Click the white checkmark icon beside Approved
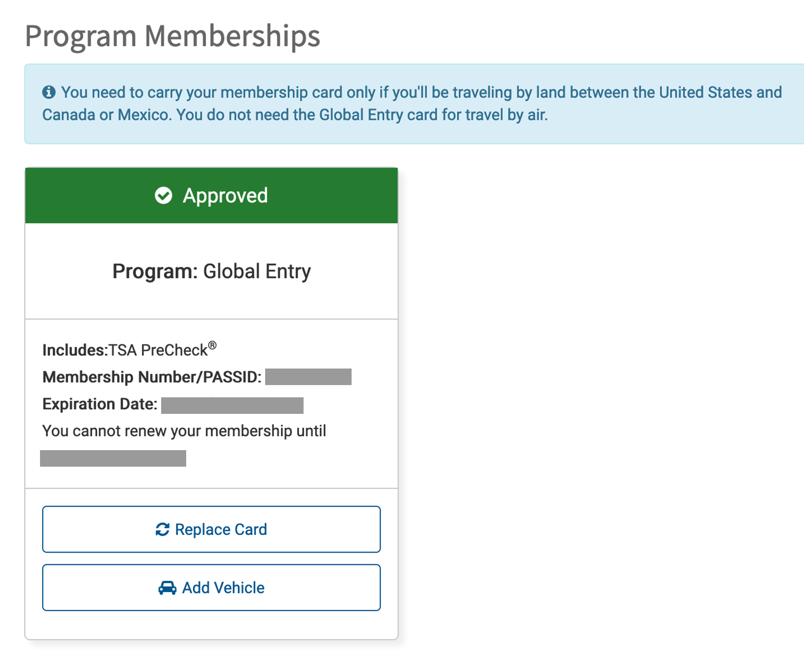The width and height of the screenshot is (804, 672). (164, 195)
